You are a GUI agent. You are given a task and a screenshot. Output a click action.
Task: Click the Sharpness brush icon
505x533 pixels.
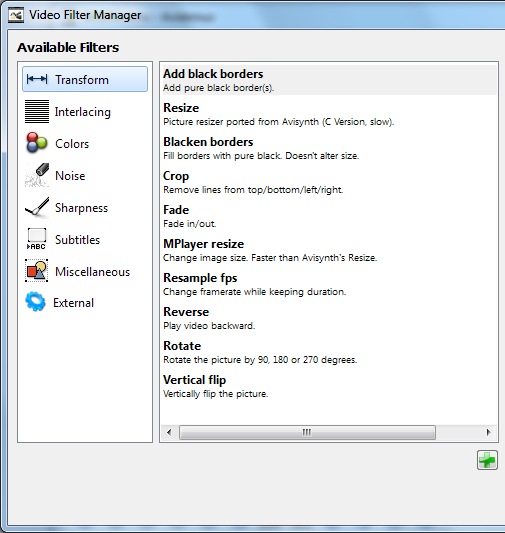37,207
